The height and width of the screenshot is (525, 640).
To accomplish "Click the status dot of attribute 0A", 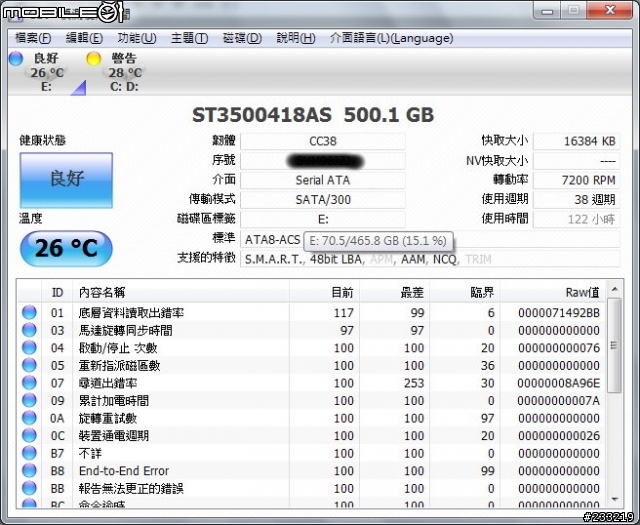I will point(29,418).
